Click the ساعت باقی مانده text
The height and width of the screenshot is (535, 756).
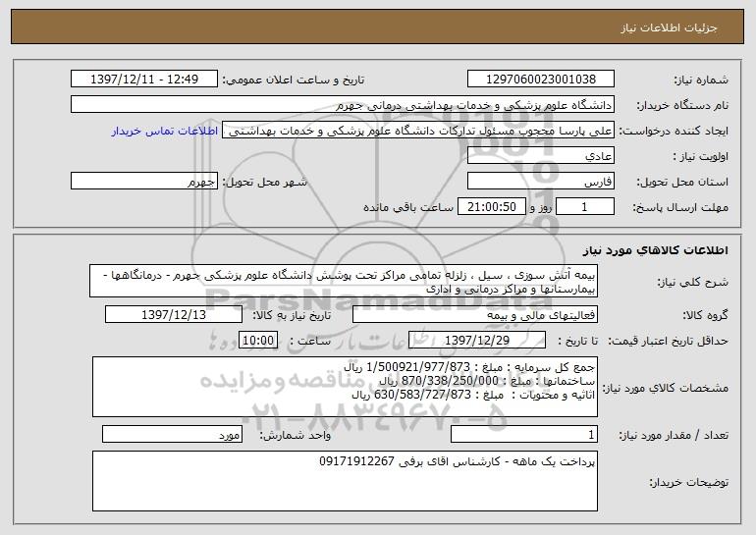click(407, 208)
